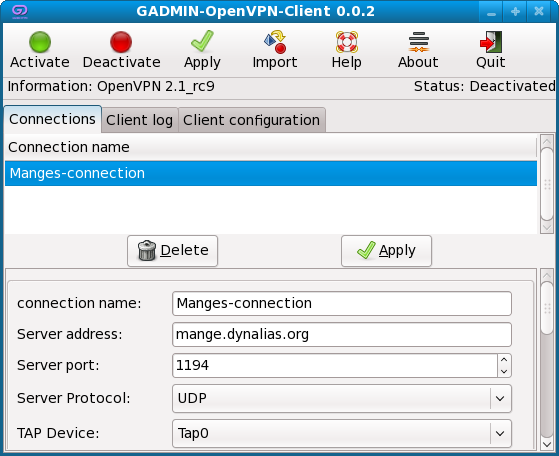
Task: Click the toolbar Apply checkmark icon
Action: click(x=202, y=41)
